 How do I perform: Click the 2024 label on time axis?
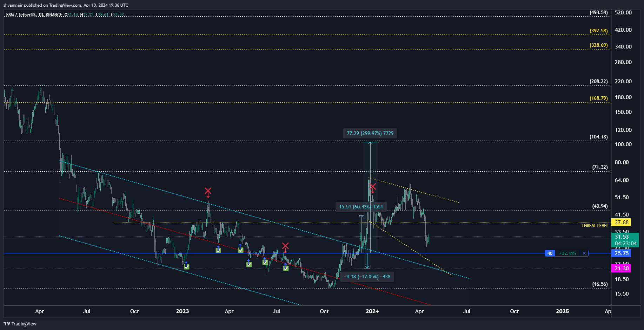coord(372,311)
